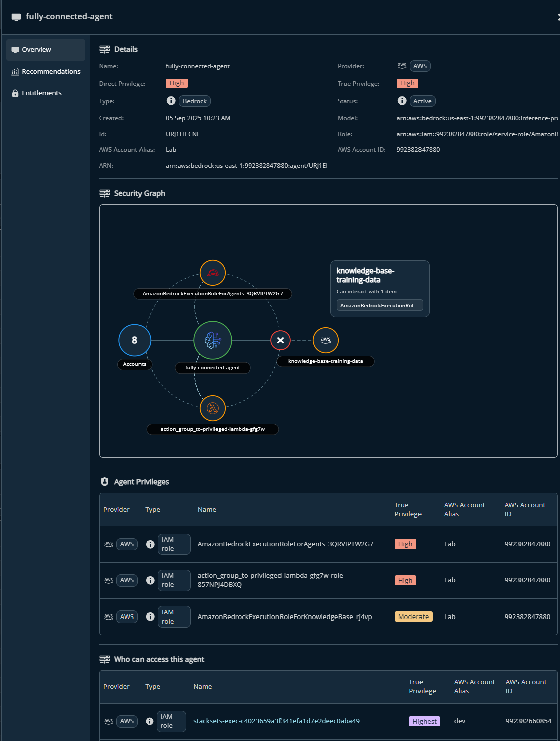560x741 pixels.
Task: Select the fully-connected-agent center node
Action: 213,340
